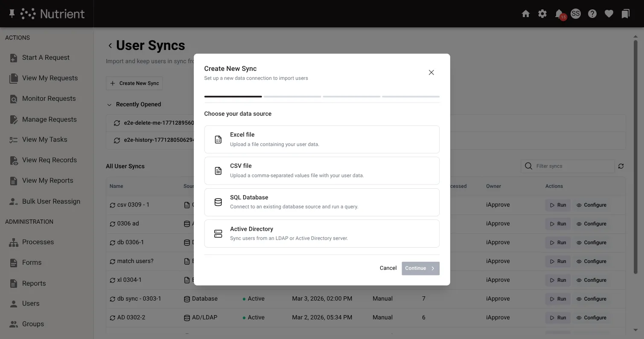Click the Create New Sync button
Screen dimensions: 644x339
coord(134,83)
